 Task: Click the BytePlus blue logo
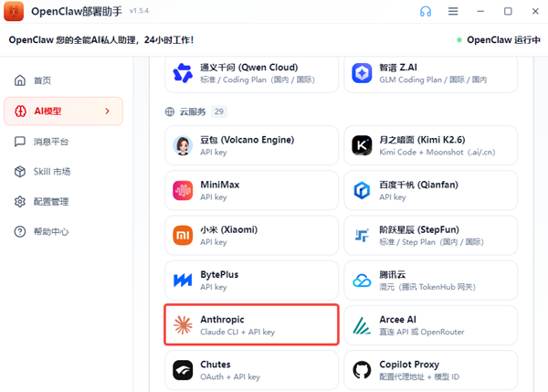coord(183,281)
